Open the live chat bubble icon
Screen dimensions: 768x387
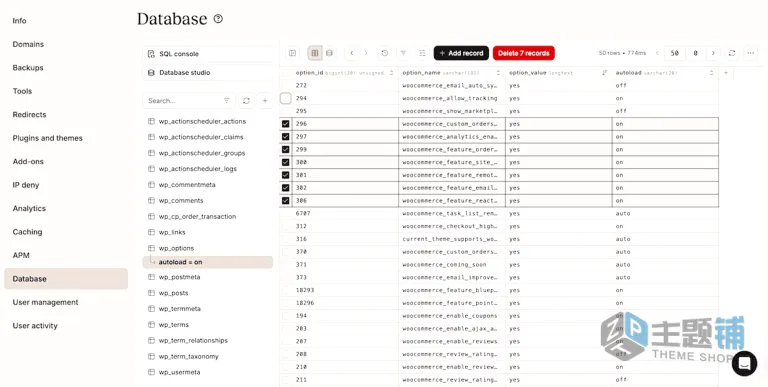[x=744, y=363]
